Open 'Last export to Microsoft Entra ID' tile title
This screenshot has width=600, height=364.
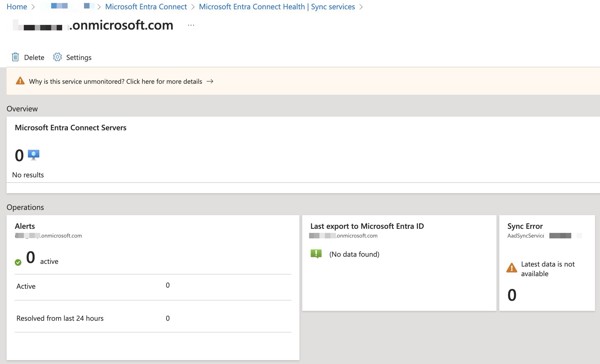point(367,226)
